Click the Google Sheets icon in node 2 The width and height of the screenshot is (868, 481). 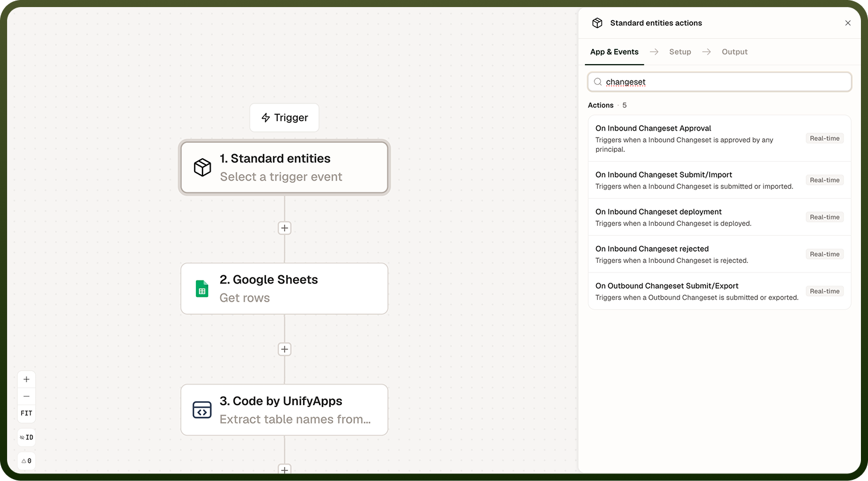202,289
